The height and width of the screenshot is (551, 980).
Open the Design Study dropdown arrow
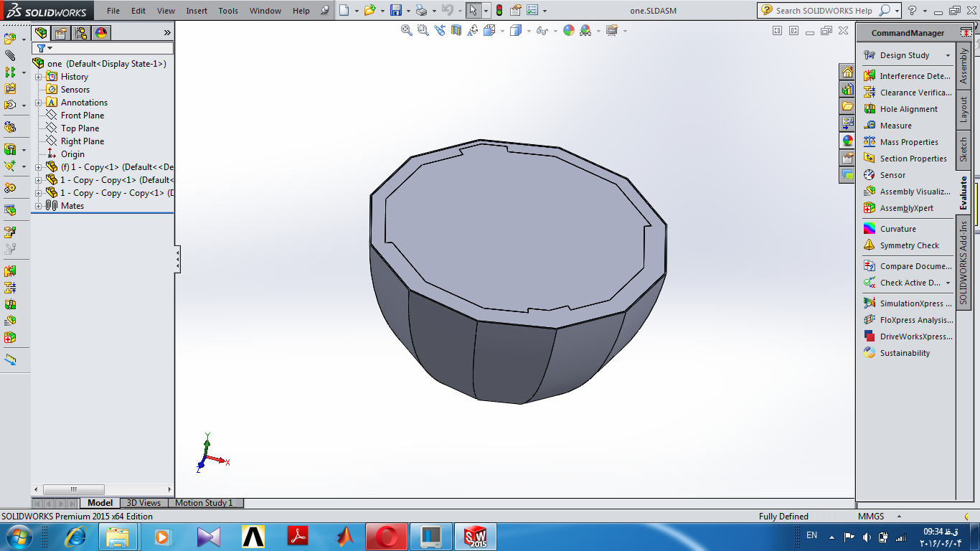948,56
